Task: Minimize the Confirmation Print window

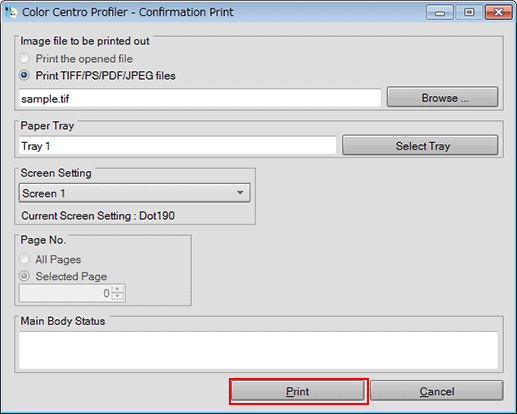Action: [x=440, y=13]
